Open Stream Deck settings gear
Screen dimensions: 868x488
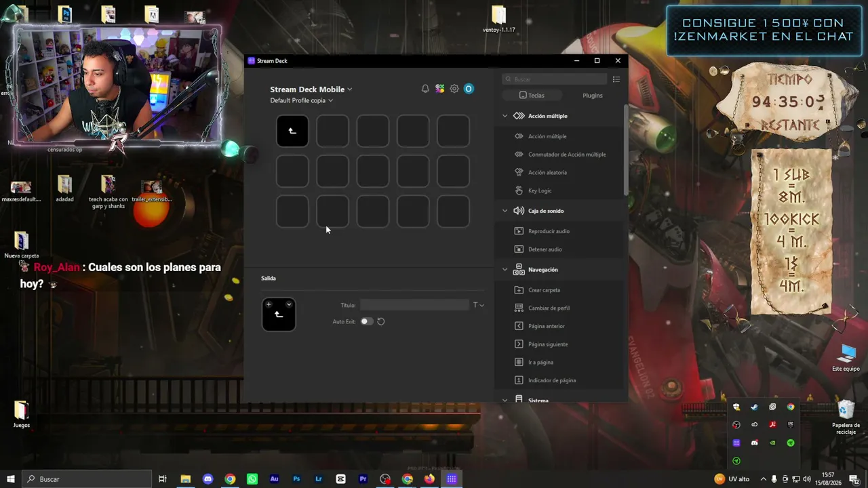click(454, 89)
